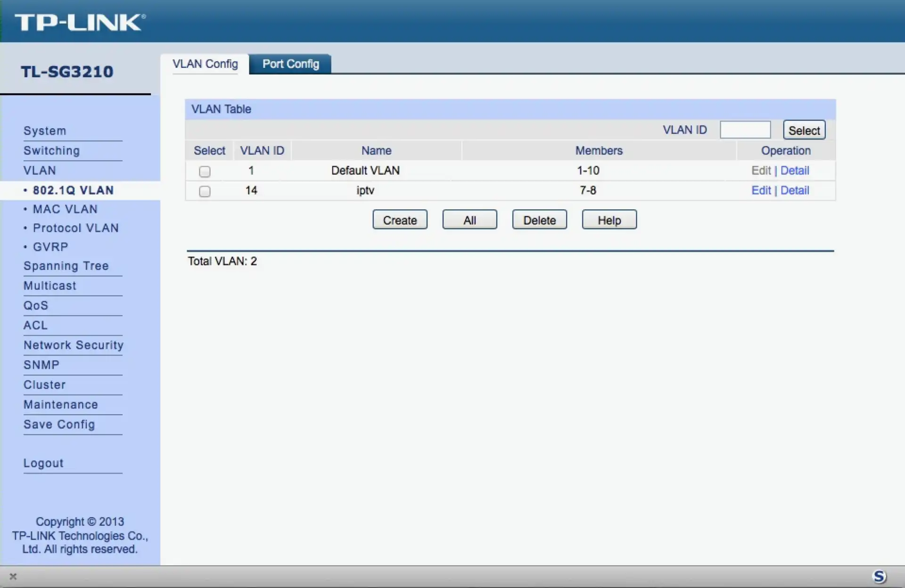Check the iptv VLAN row checkbox
905x588 pixels.
pos(205,191)
